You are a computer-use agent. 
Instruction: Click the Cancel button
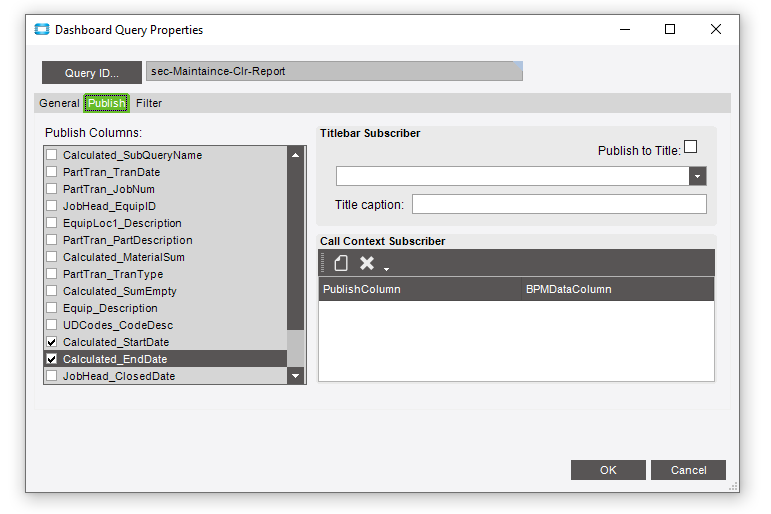[688, 470]
